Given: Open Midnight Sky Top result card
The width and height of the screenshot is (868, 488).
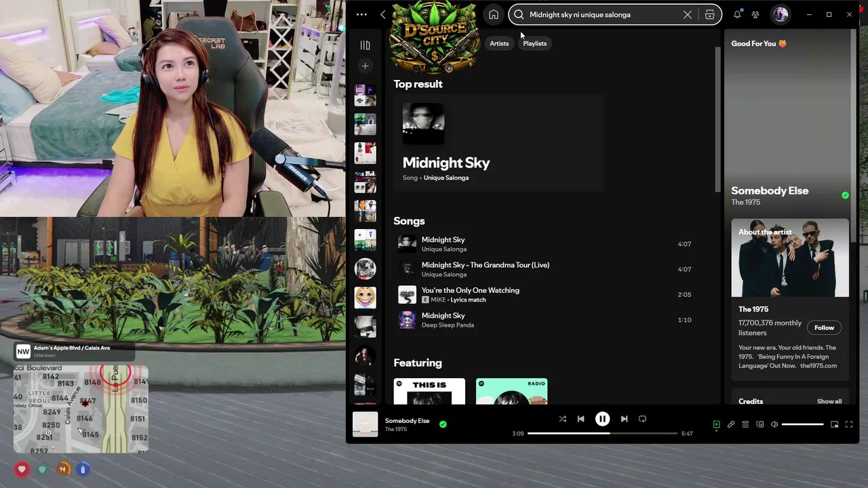Looking at the screenshot, I should [x=498, y=142].
